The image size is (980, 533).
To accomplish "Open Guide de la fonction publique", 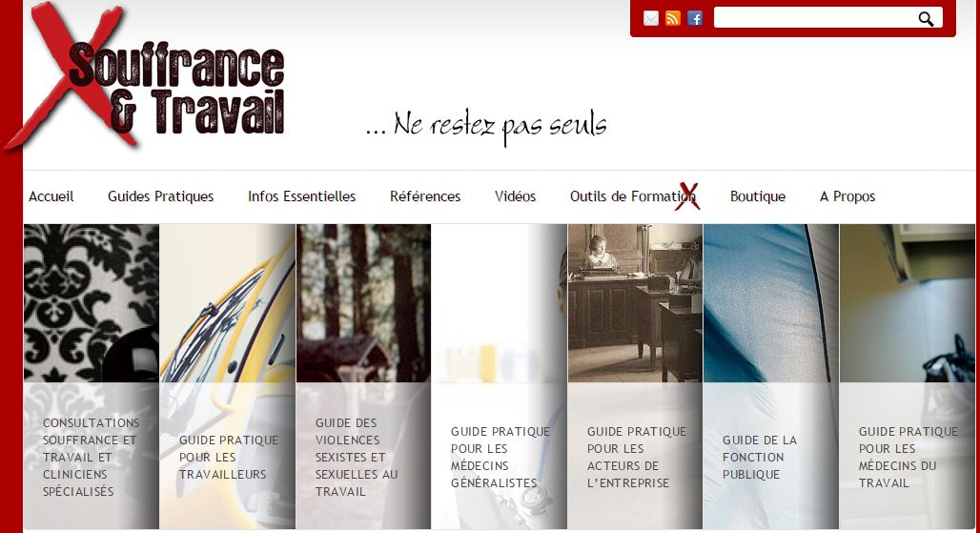I will (x=760, y=457).
